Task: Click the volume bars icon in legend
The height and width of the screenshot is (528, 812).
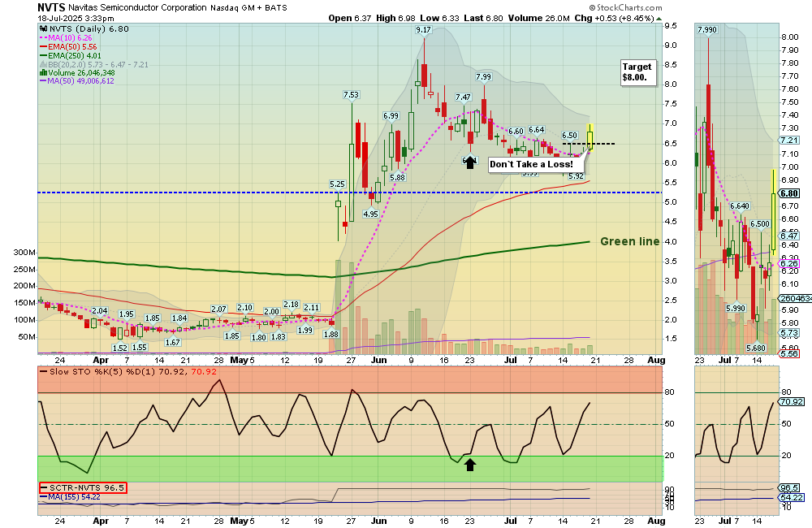Action: click(x=44, y=73)
